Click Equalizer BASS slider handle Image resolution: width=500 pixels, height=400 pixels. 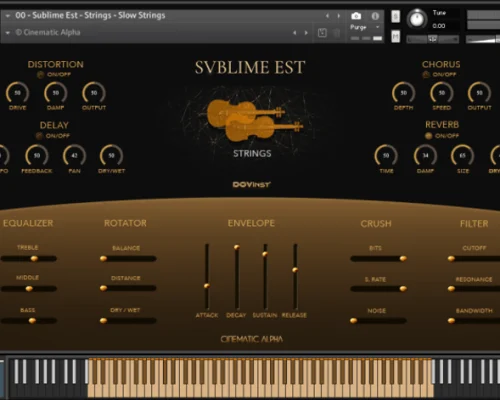(32, 321)
